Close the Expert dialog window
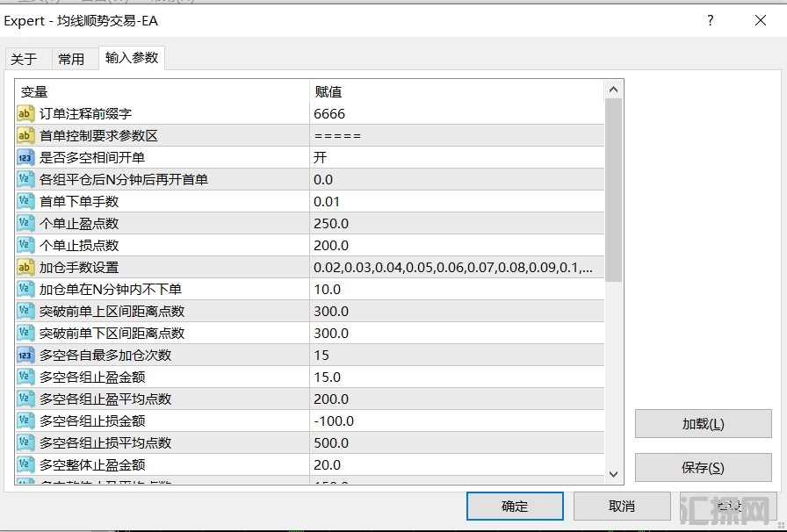Viewport: 787px width, 532px height. click(761, 20)
